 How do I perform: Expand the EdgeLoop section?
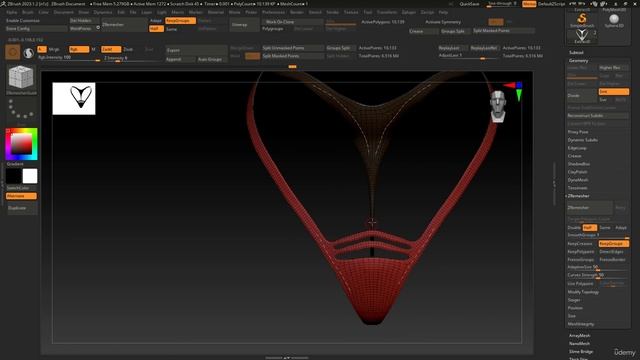click(577, 148)
